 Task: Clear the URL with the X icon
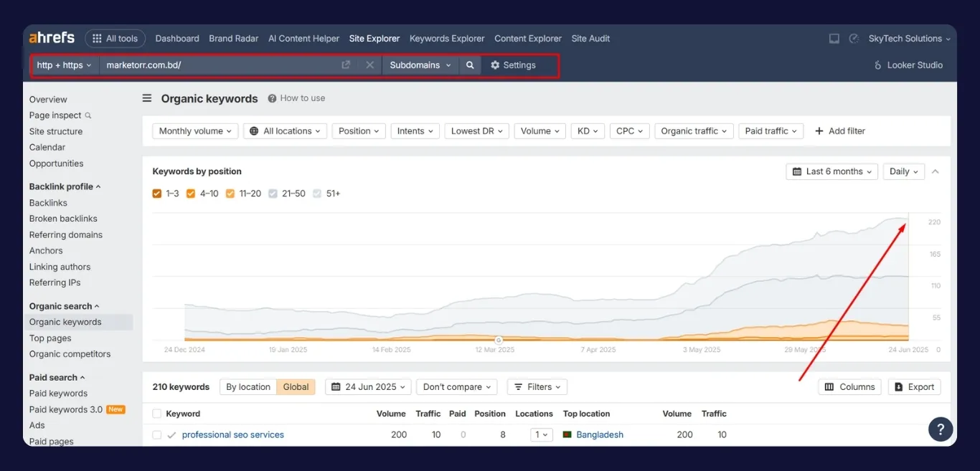point(369,65)
